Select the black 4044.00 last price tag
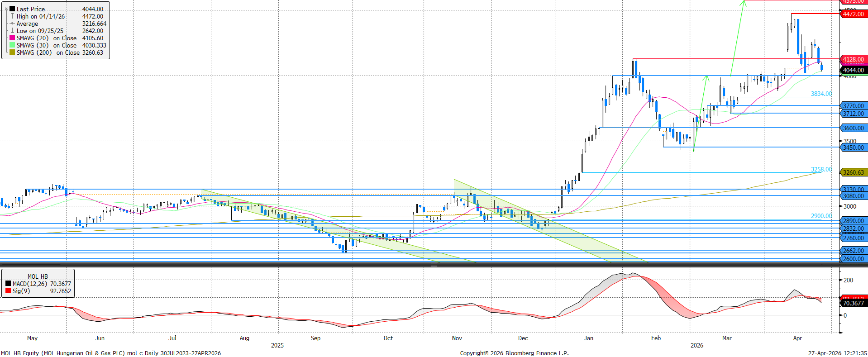The height and width of the screenshot is (357, 868). (853, 70)
